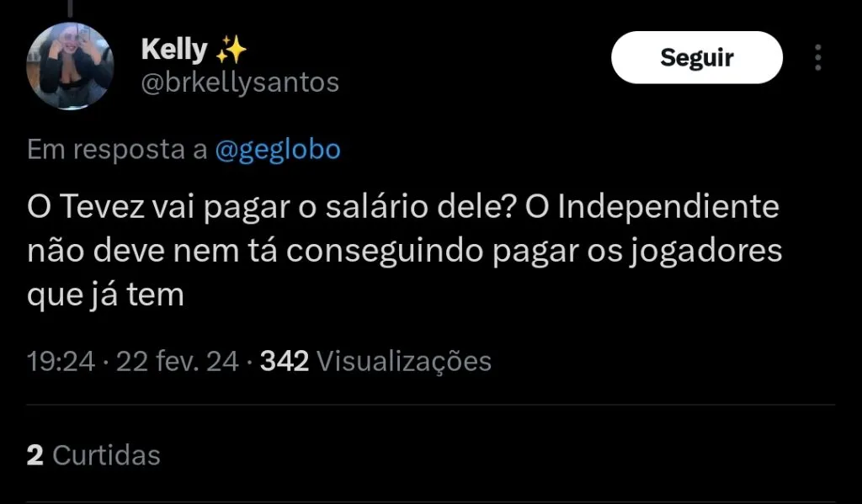The image size is (862, 504).
Task: Click the word jogadores in the tweet
Action: pos(705,252)
